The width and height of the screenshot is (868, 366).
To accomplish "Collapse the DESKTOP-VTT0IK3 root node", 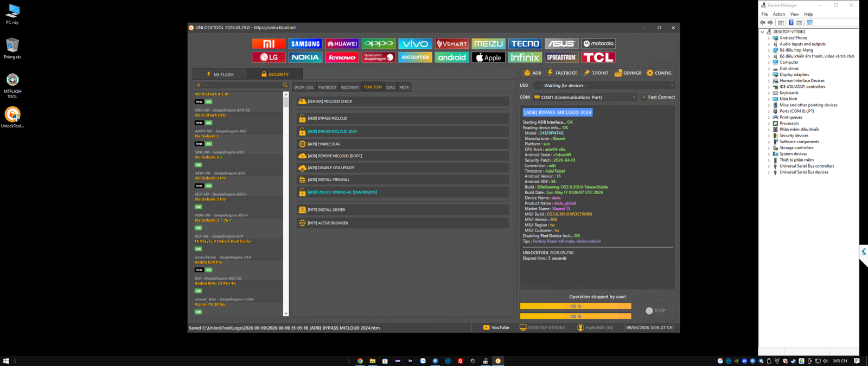I will pos(762,32).
